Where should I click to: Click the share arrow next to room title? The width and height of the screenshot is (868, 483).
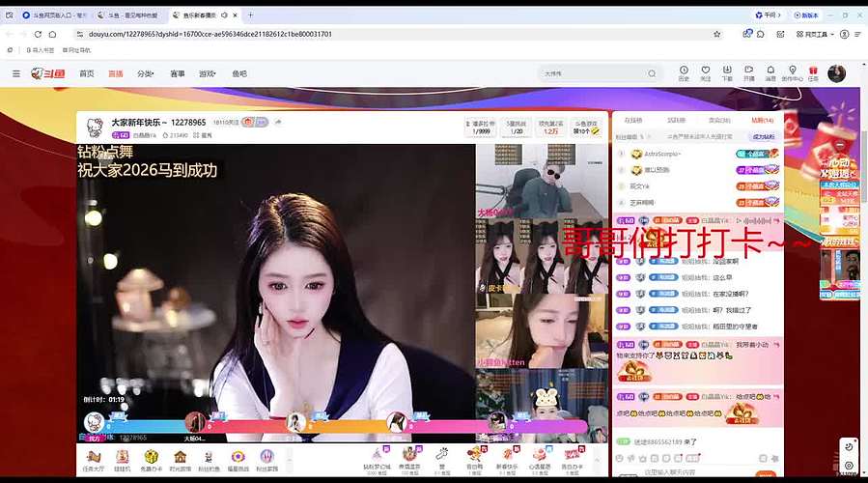(x=278, y=122)
